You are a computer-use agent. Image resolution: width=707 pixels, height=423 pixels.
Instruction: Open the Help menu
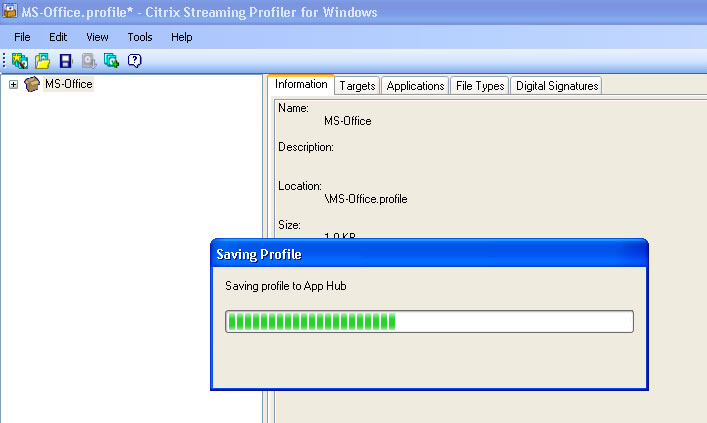point(182,37)
